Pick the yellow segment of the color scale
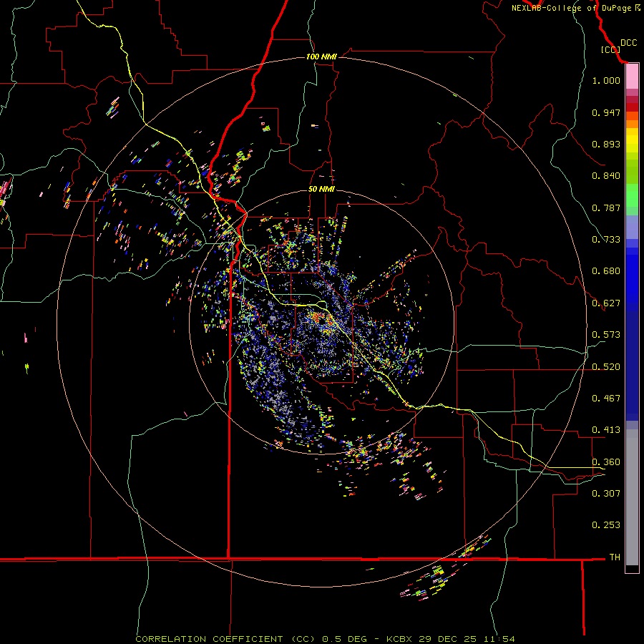This screenshot has width=644, height=644. (632, 140)
